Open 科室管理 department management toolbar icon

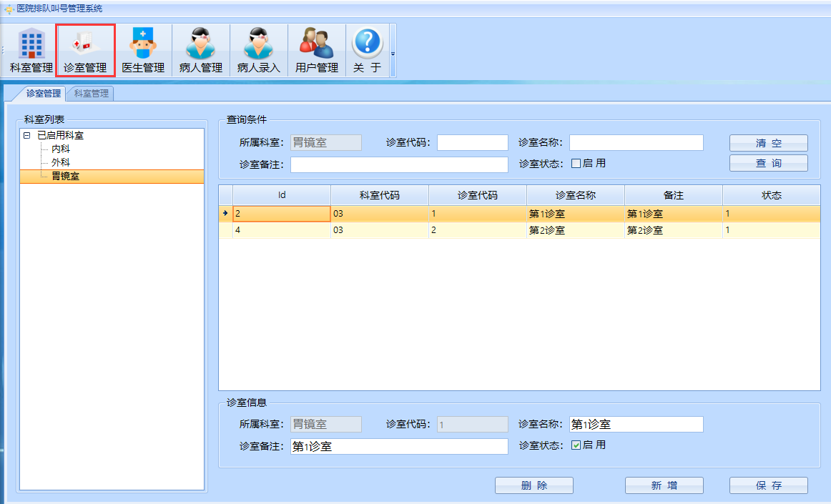[31, 50]
